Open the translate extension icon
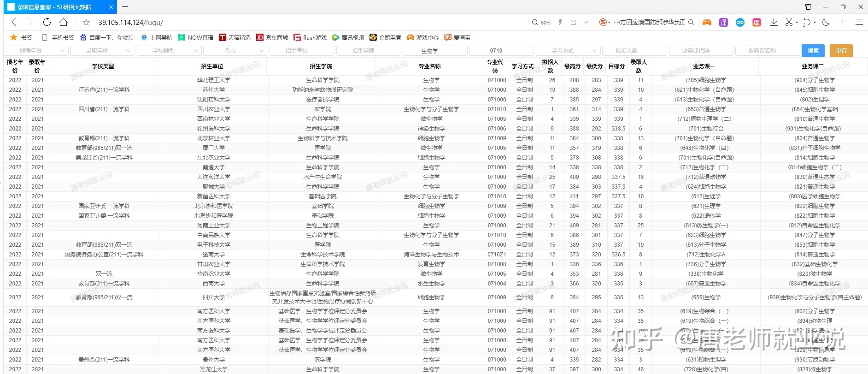 pyautogui.click(x=723, y=22)
